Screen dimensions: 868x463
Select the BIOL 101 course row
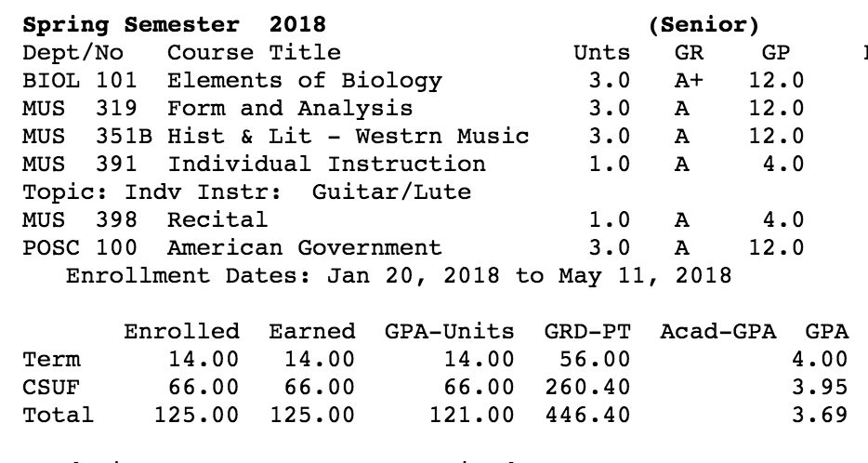pos(413,81)
